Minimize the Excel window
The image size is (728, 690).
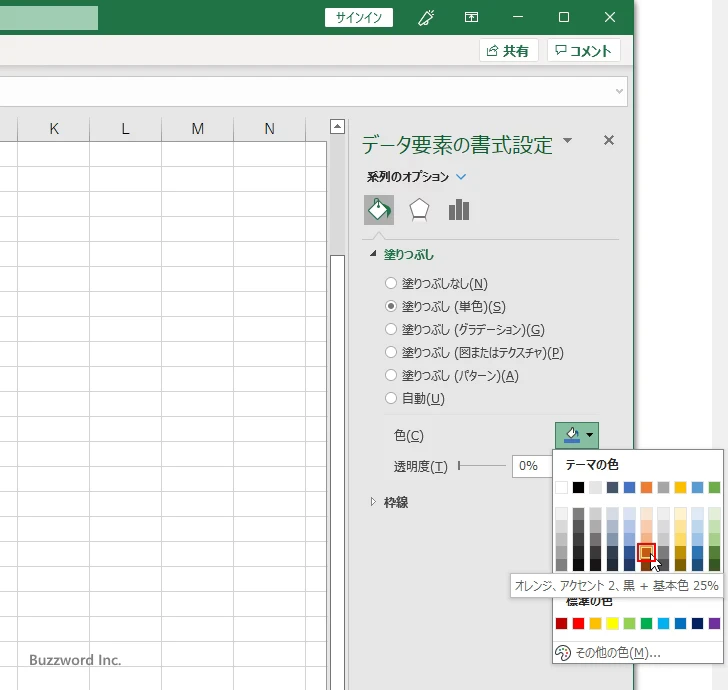pyautogui.click(x=518, y=18)
